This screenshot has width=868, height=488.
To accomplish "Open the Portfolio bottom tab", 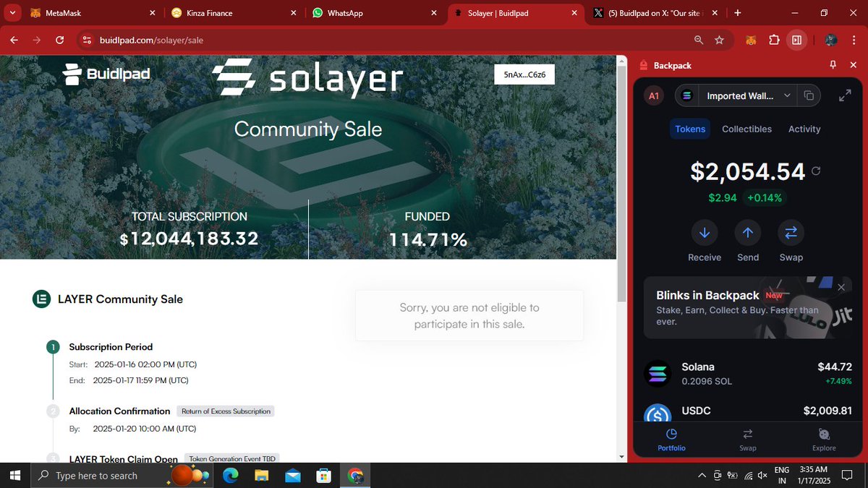I will tap(671, 440).
